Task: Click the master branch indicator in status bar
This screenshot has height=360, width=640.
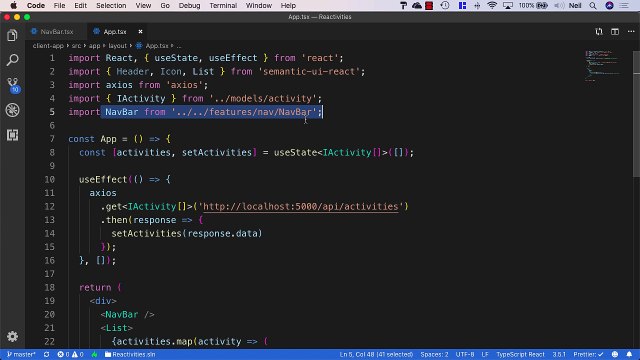Action: [x=21, y=354]
